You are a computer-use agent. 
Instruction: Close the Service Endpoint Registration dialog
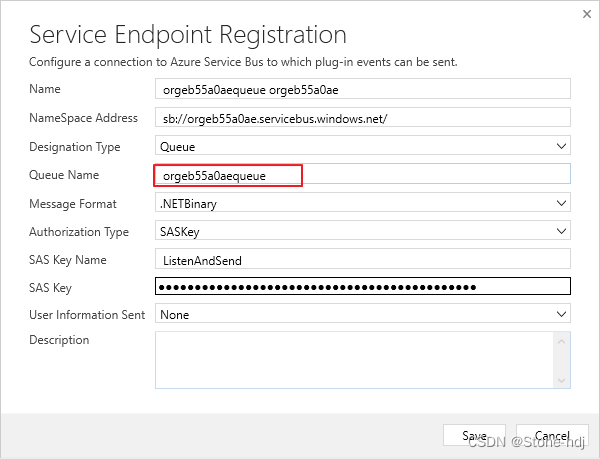pyautogui.click(x=587, y=14)
